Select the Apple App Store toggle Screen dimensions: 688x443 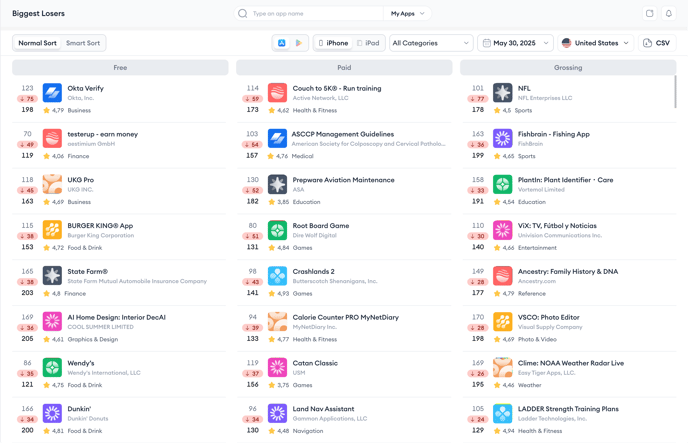tap(282, 43)
